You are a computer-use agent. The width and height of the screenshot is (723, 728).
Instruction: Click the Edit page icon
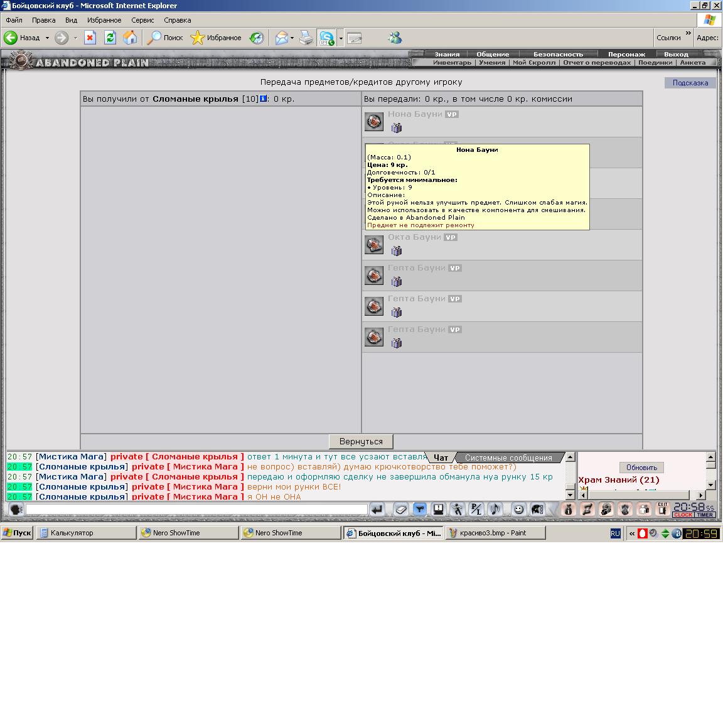(x=355, y=38)
